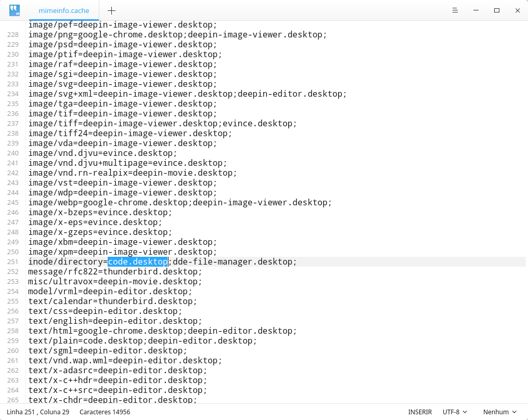528x420 pixels.
Task: Open the hamburger main menu
Action: [455, 10]
